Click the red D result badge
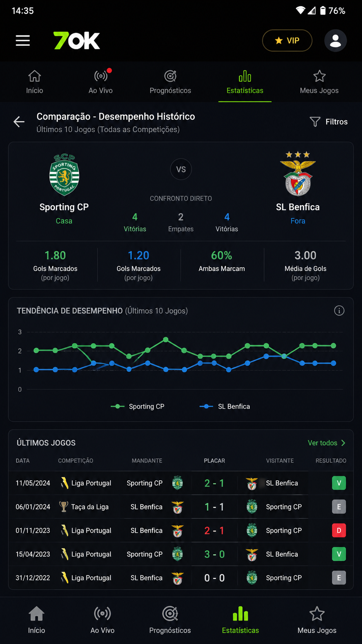362x644 pixels. [339, 530]
